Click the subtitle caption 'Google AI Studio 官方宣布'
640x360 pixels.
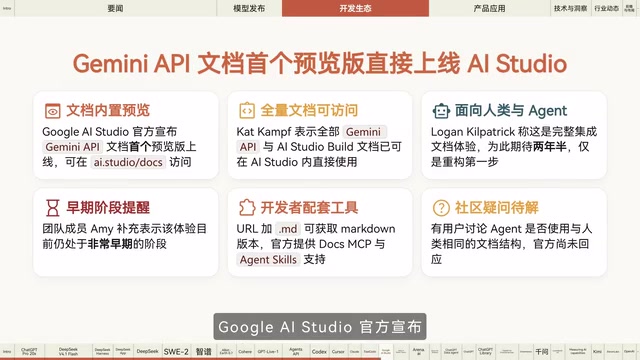[320, 327]
